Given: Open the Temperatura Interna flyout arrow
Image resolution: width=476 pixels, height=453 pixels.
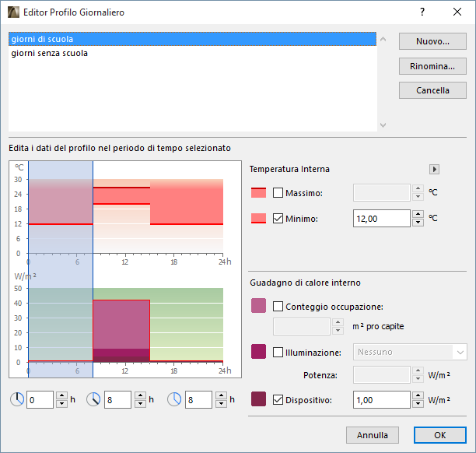Looking at the screenshot, I should pyautogui.click(x=435, y=169).
